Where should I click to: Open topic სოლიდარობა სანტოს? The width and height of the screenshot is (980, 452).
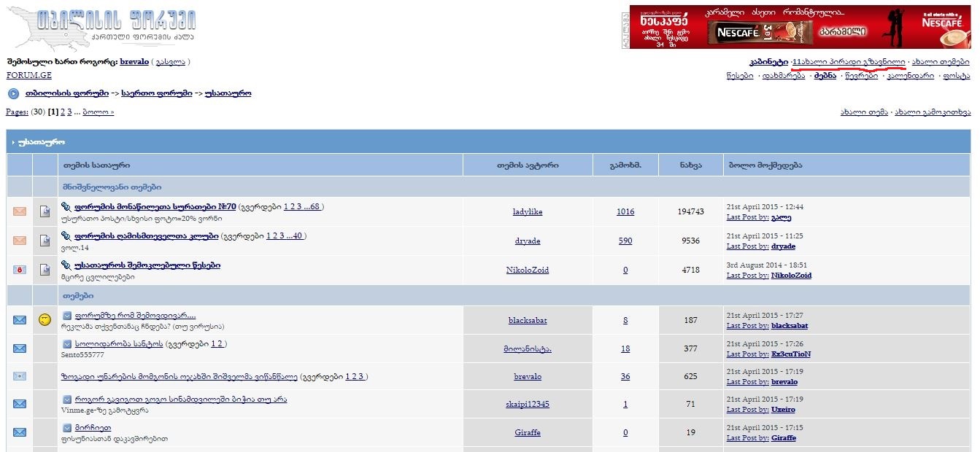[119, 344]
